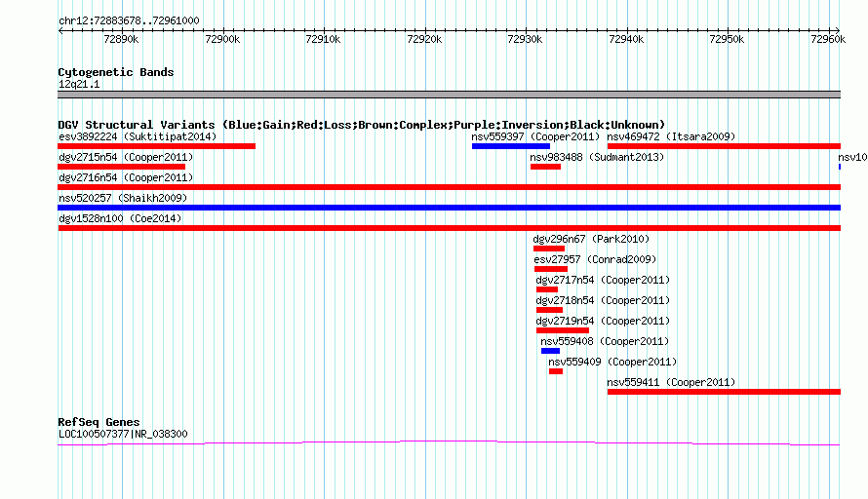Click the DGV Structural Variants track title
The image size is (868, 499).
(x=362, y=125)
